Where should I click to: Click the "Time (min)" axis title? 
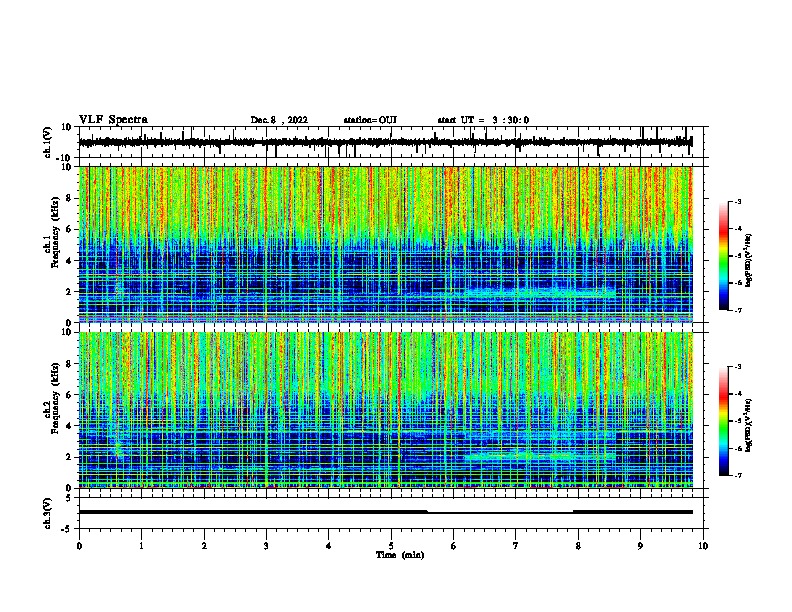400,555
